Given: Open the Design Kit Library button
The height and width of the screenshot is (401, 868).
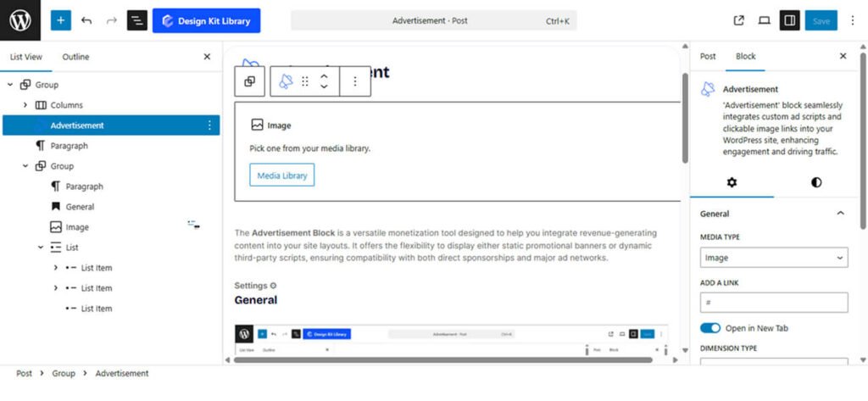Looking at the screenshot, I should tap(206, 21).
